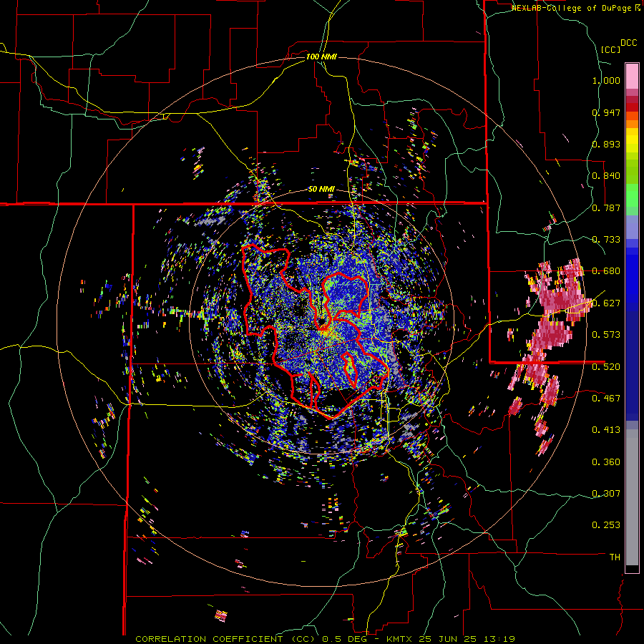
Task: Click the 0.307 legend value
Action: pyautogui.click(x=606, y=494)
